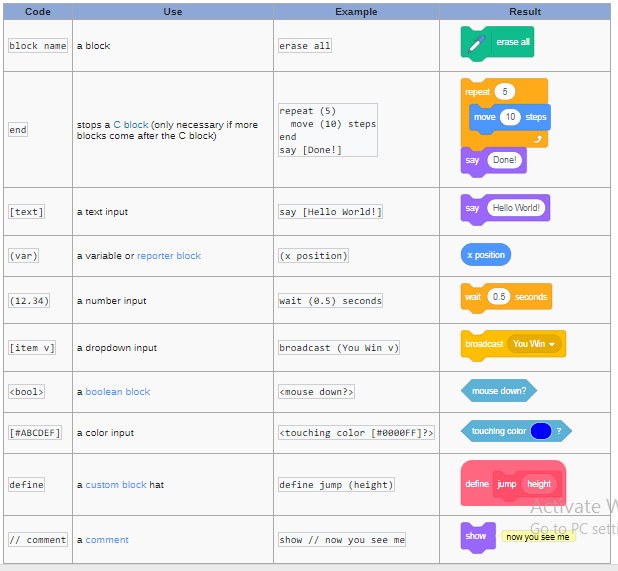Click the x position reporter block
618x571 pixels.
(486, 255)
